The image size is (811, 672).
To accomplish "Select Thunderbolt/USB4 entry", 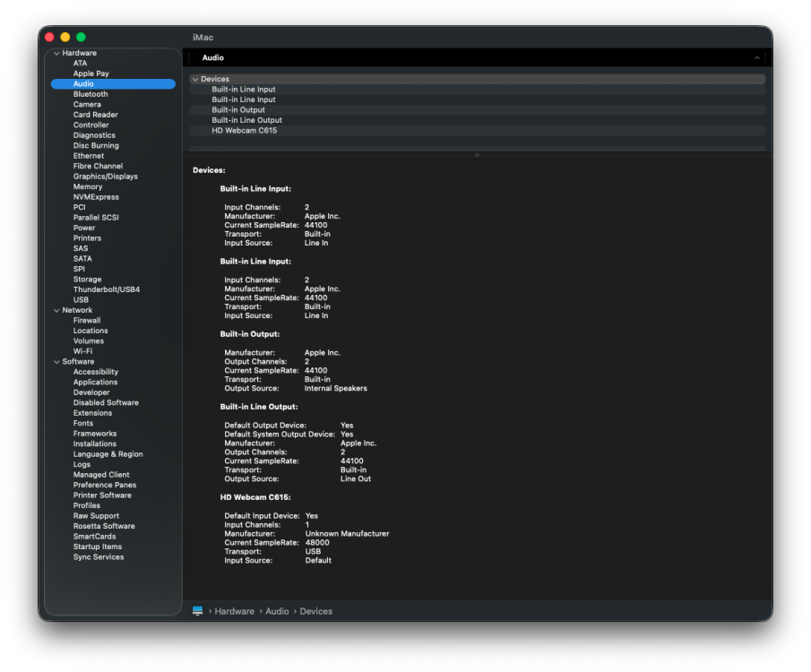I will tap(107, 289).
